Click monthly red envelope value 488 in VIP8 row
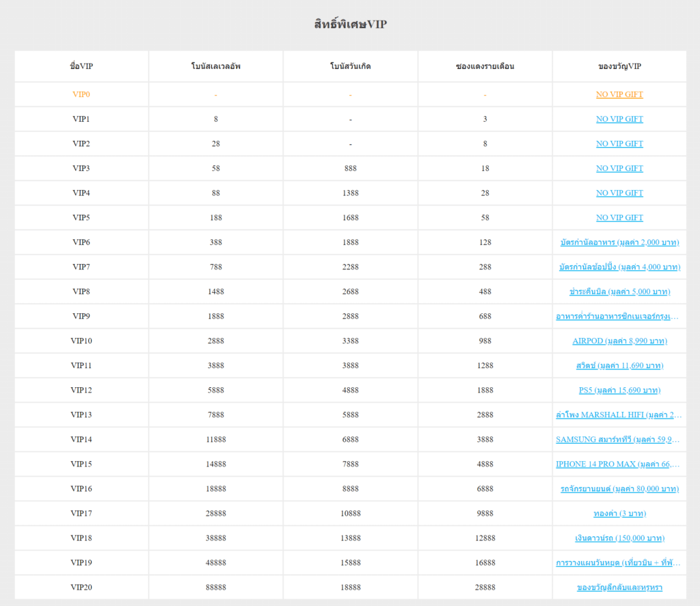This screenshot has height=606, width=700. (485, 291)
